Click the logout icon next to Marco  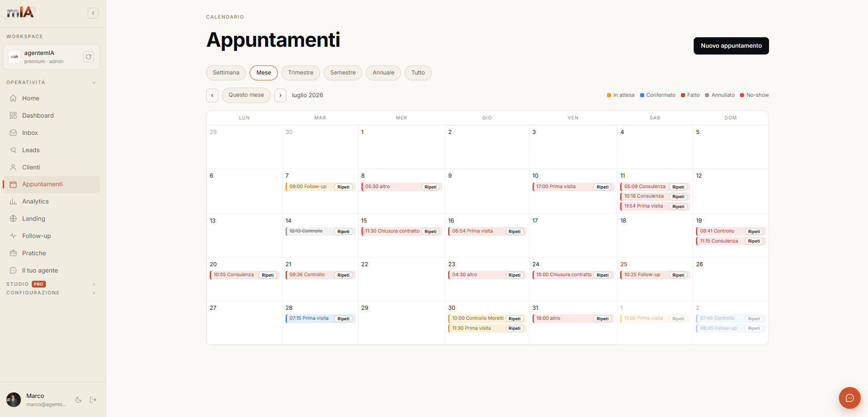[x=93, y=400]
